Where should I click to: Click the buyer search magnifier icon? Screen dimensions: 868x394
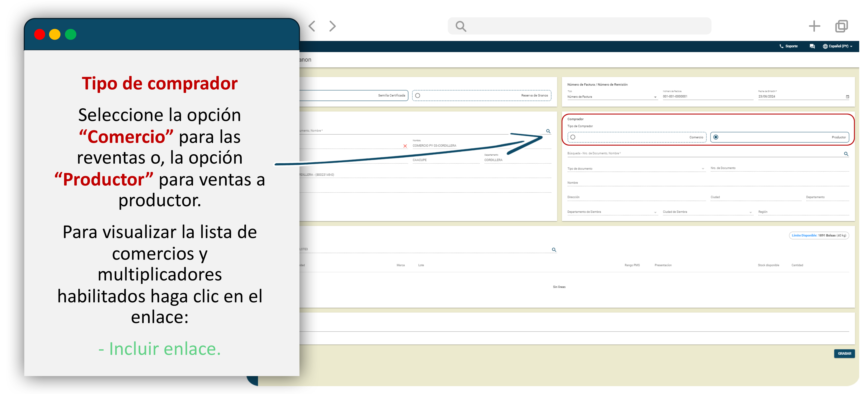(x=846, y=154)
